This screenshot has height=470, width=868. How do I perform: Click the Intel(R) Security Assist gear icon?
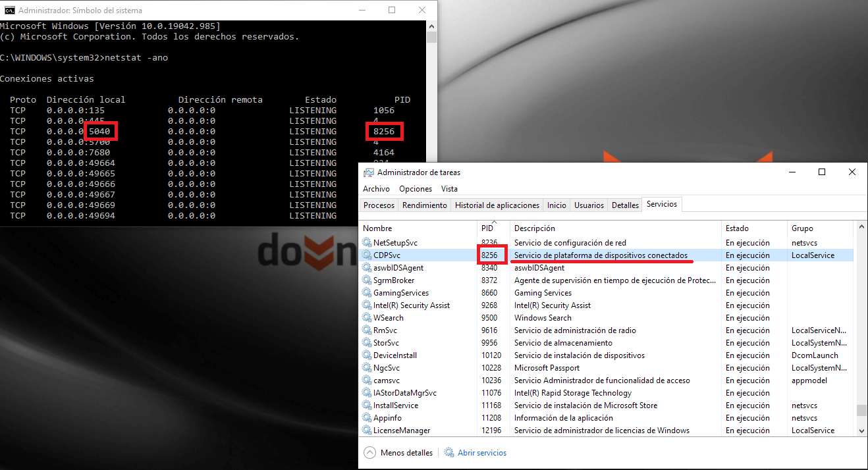(367, 305)
